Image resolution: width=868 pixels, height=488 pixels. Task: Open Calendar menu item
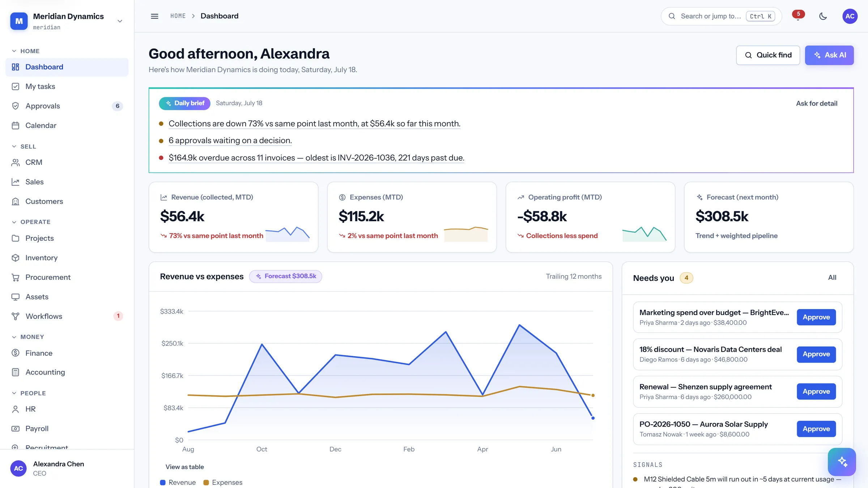[x=67, y=125]
